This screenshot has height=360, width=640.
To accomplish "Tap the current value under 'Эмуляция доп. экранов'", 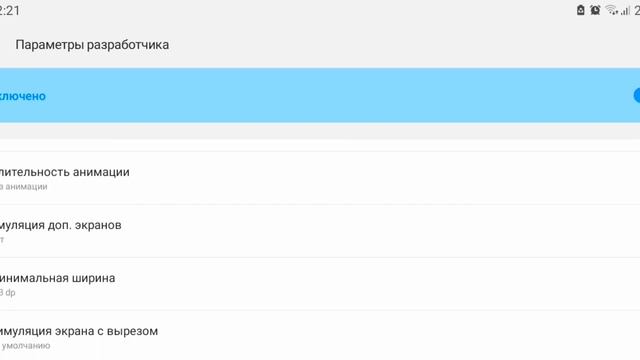I will [x=2, y=240].
